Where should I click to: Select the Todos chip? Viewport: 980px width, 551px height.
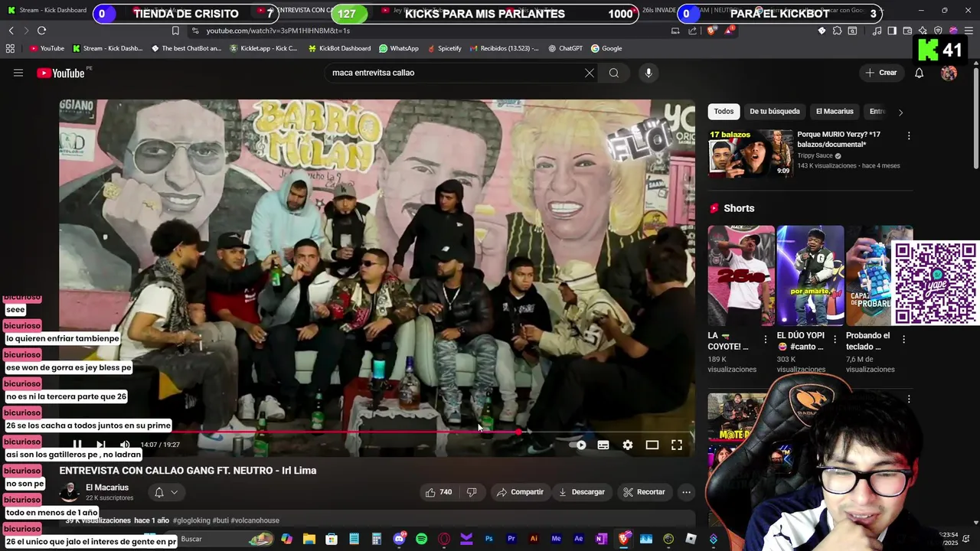coord(724,112)
